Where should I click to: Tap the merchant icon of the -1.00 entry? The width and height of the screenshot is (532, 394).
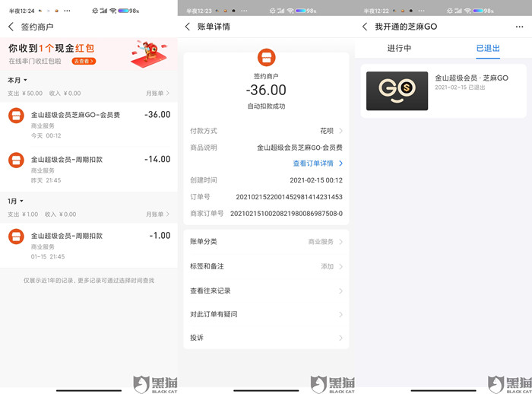pos(16,237)
